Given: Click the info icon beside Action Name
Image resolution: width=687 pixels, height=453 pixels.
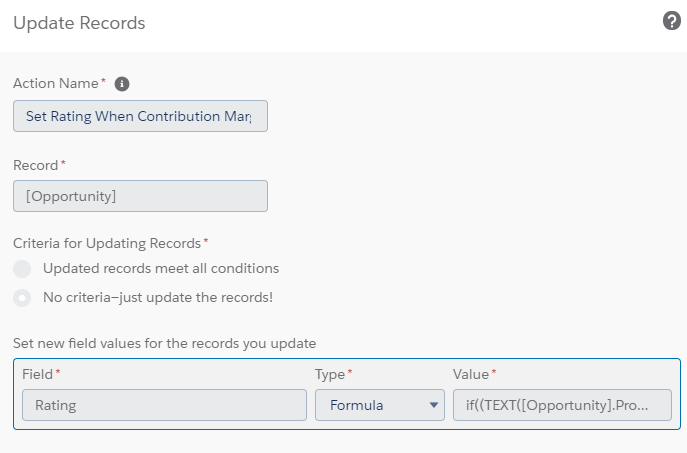Looking at the screenshot, I should tap(122, 84).
